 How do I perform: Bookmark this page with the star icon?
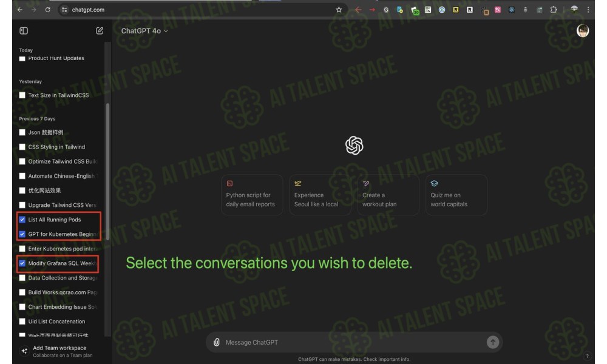coord(339,10)
